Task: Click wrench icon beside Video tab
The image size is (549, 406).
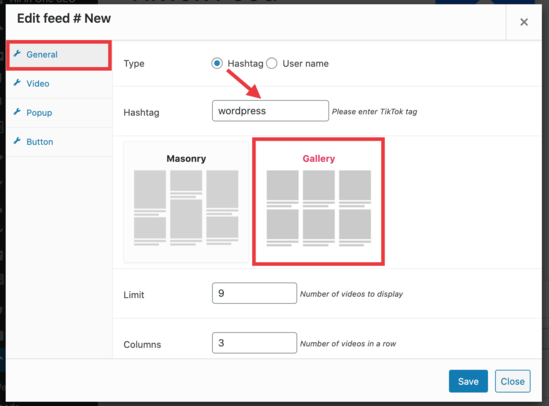Action: [x=17, y=83]
